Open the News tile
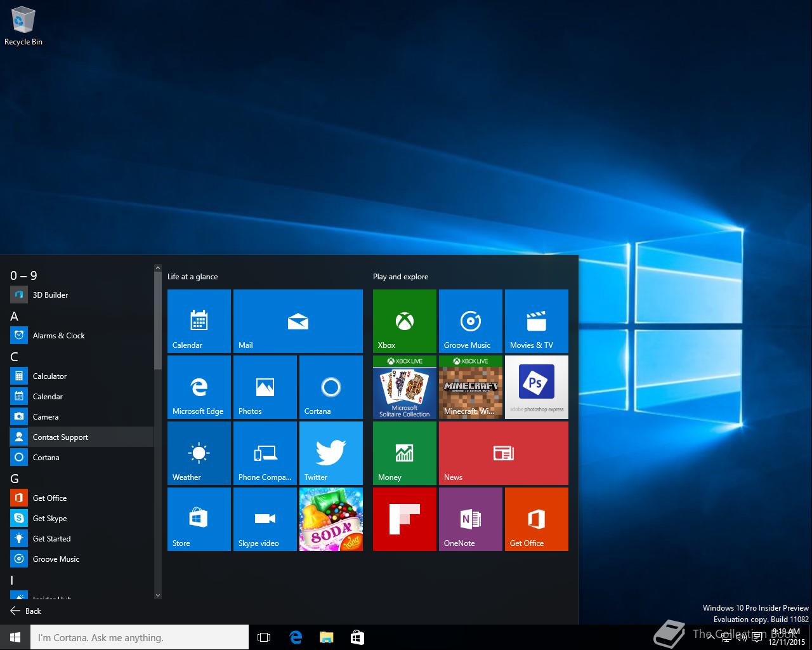This screenshot has height=650, width=812. coord(504,453)
